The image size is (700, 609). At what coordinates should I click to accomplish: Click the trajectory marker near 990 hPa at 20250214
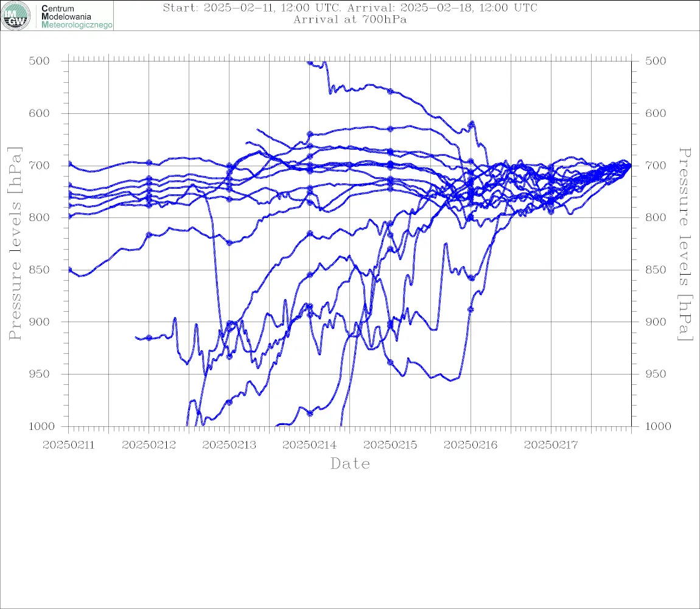(x=310, y=414)
